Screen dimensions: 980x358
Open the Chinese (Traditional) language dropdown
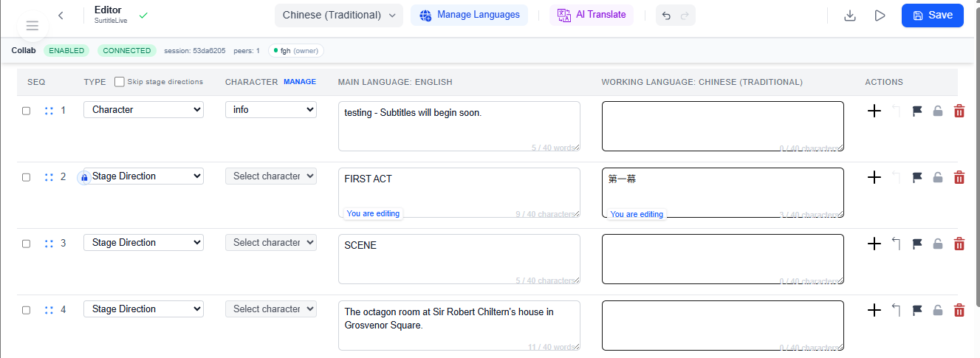(x=339, y=16)
